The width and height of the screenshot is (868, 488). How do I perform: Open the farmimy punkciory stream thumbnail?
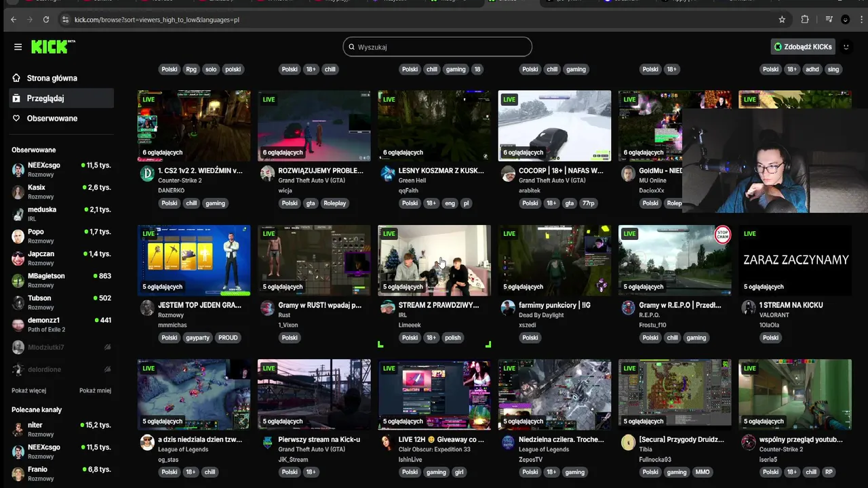tap(554, 260)
